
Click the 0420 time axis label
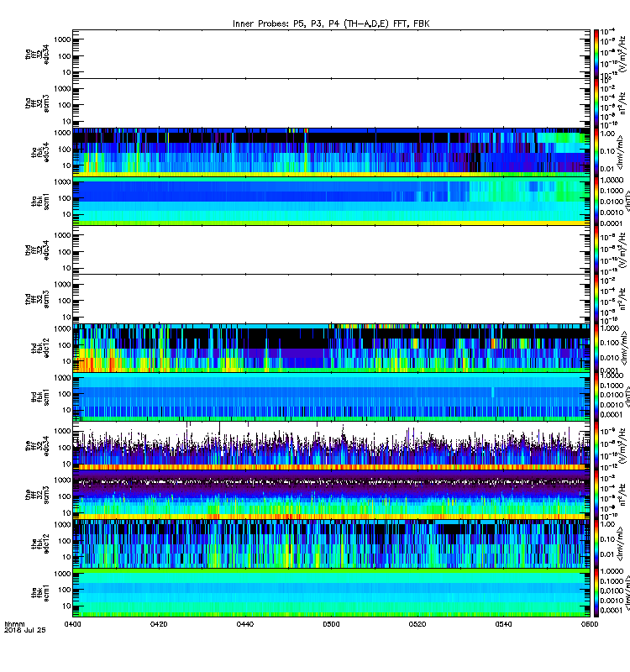coord(159,624)
